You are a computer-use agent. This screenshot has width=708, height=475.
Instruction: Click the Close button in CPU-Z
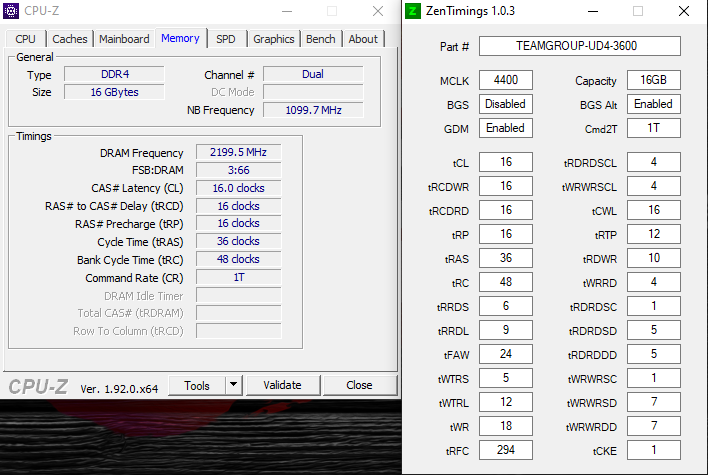click(x=359, y=385)
